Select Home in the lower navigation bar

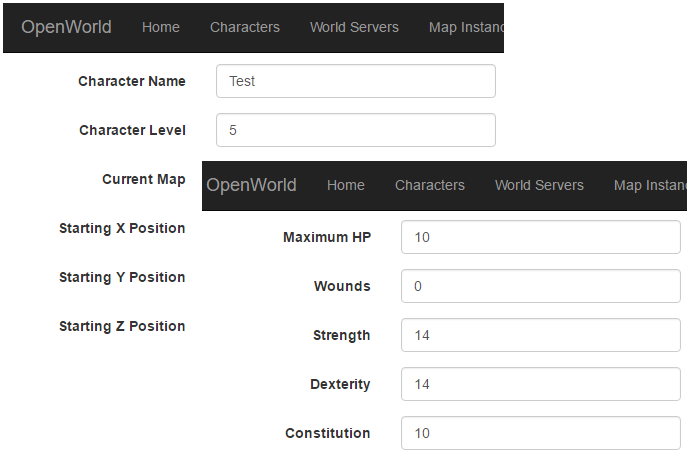(x=345, y=185)
